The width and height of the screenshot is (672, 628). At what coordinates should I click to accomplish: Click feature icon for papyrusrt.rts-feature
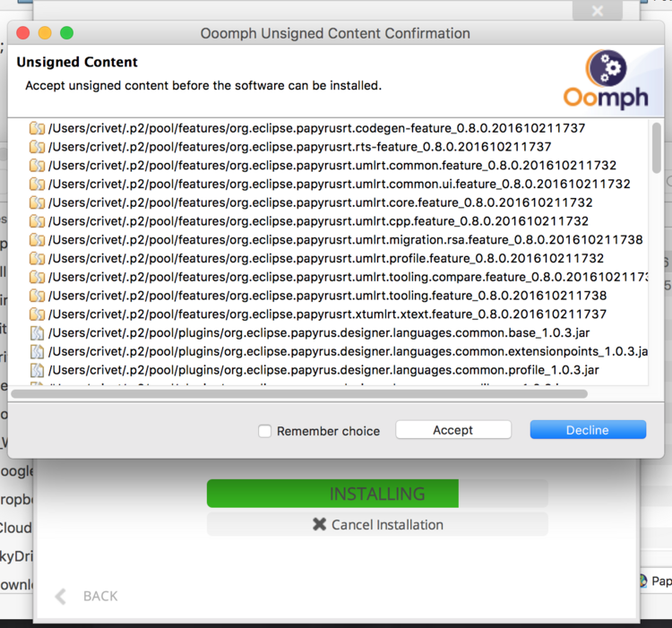pos(38,147)
